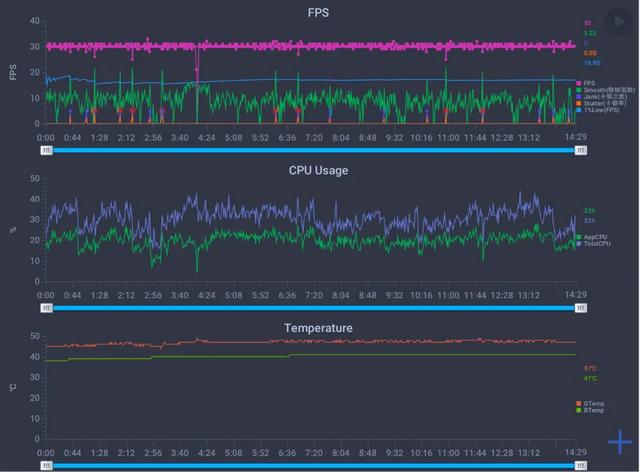
Task: Toggle the CTemp legend entry
Action: pos(590,403)
